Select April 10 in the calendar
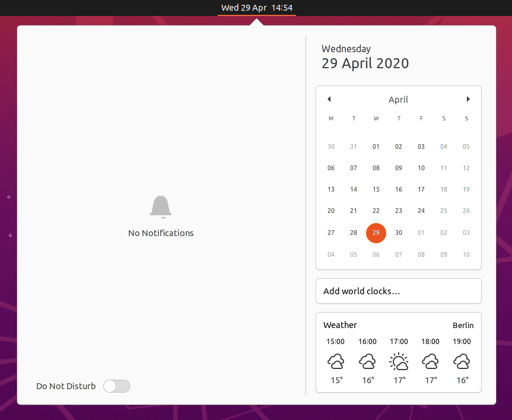This screenshot has height=420, width=512. 421,168
